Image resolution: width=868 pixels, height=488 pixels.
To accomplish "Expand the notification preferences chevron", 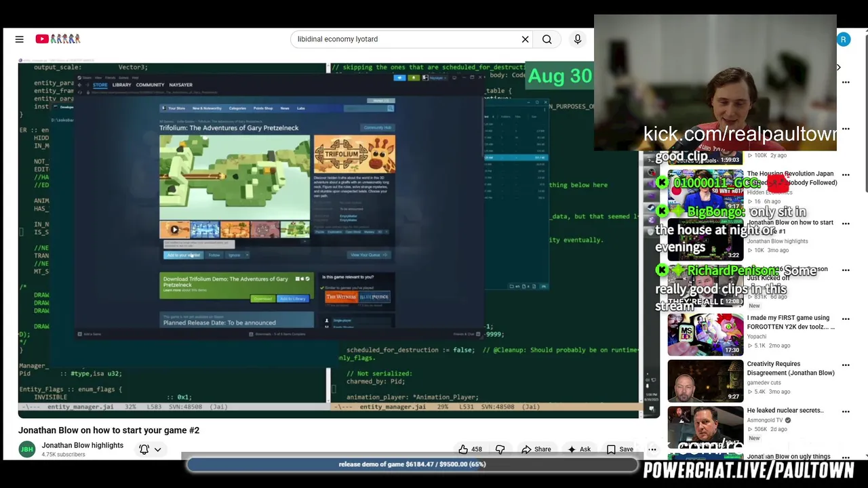I will pyautogui.click(x=157, y=449).
